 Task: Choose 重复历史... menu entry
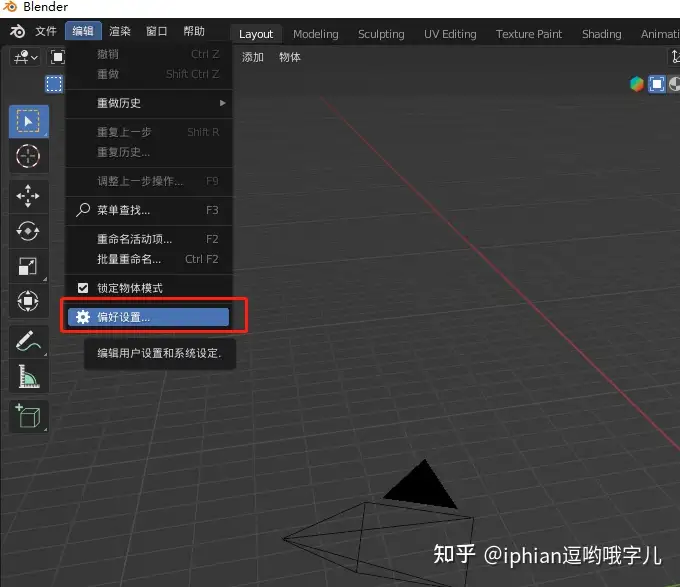pos(149,152)
